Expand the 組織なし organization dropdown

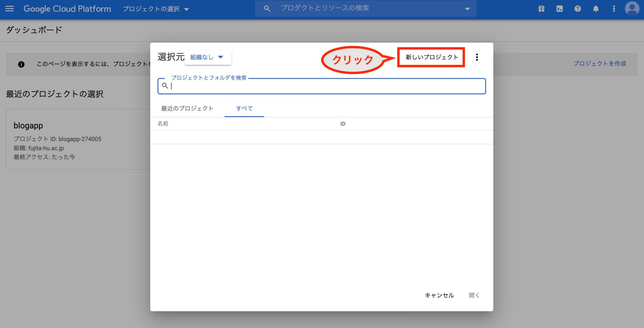[208, 57]
